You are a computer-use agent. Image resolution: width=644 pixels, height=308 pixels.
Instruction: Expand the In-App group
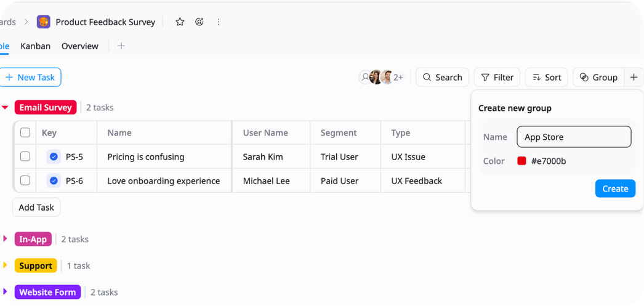pyautogui.click(x=5, y=238)
